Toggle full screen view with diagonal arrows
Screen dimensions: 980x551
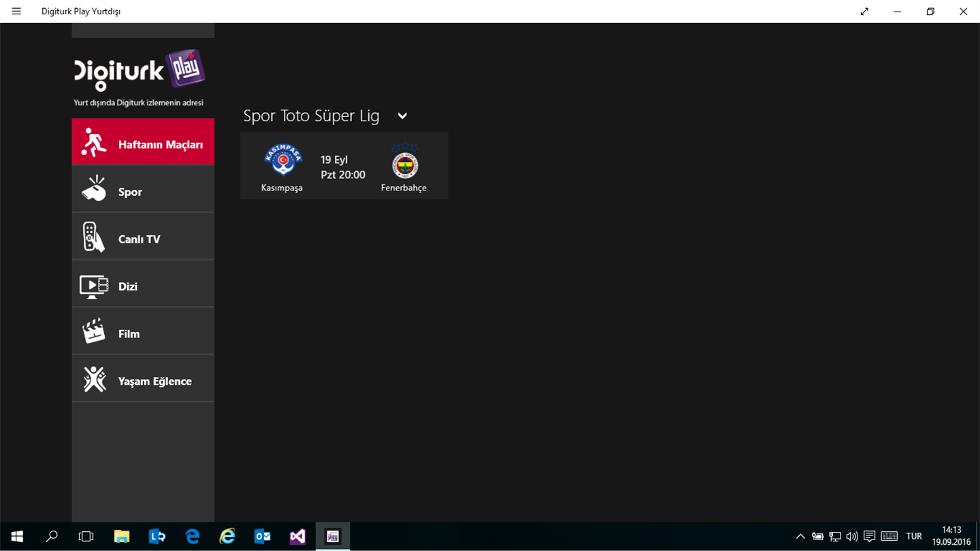coord(864,12)
